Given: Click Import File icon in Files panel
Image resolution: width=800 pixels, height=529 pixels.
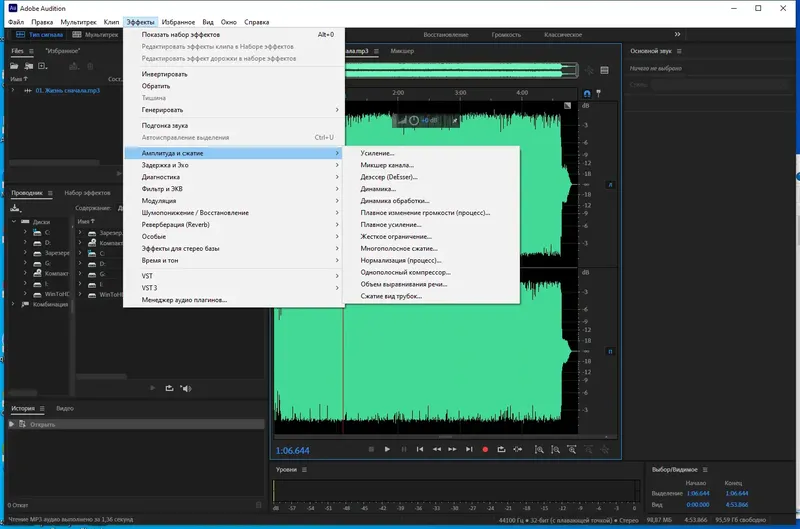Looking at the screenshot, I should [x=29, y=66].
